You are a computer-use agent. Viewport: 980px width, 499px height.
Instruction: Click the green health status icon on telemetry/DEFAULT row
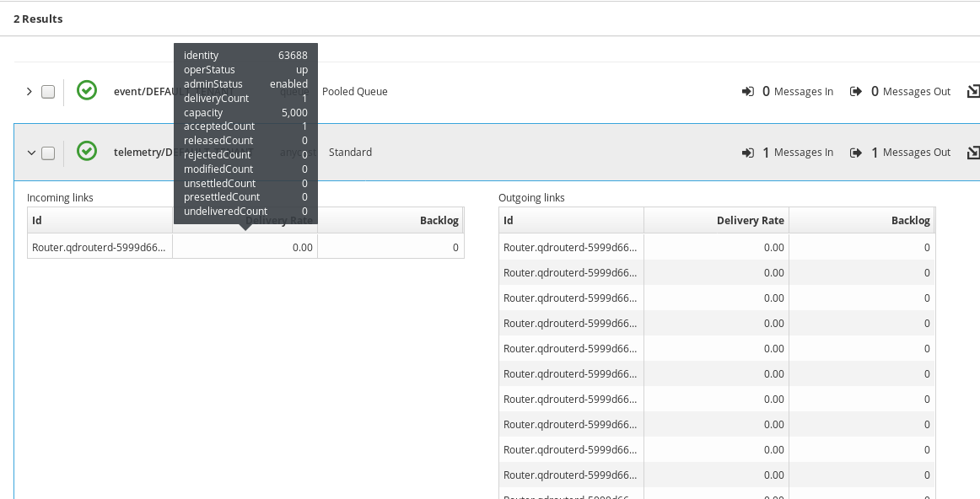86,153
